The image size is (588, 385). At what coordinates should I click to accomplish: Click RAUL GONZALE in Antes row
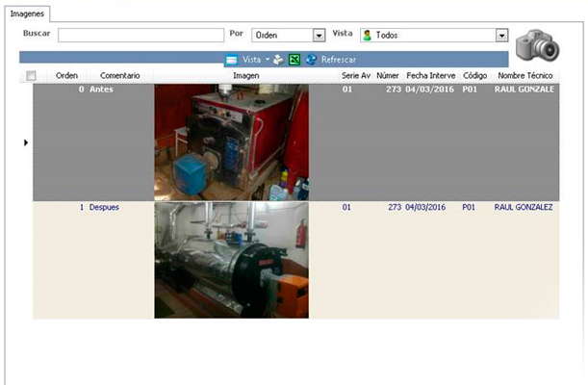coord(524,90)
